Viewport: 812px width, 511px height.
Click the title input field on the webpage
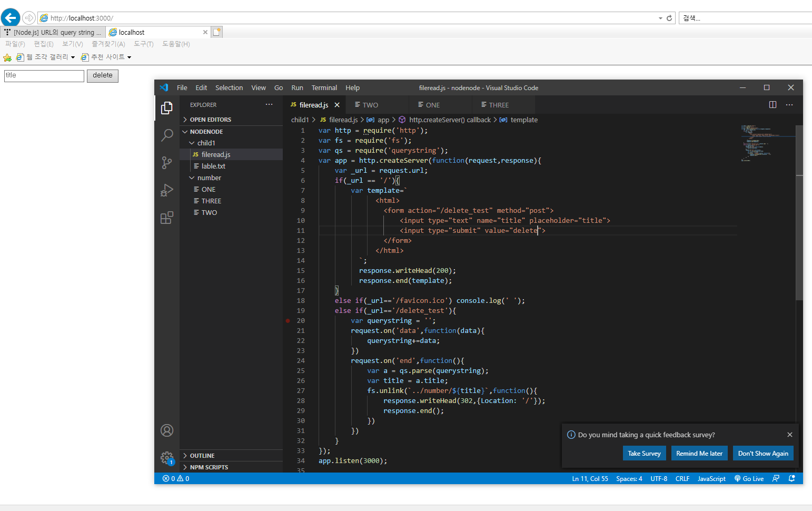(x=44, y=76)
